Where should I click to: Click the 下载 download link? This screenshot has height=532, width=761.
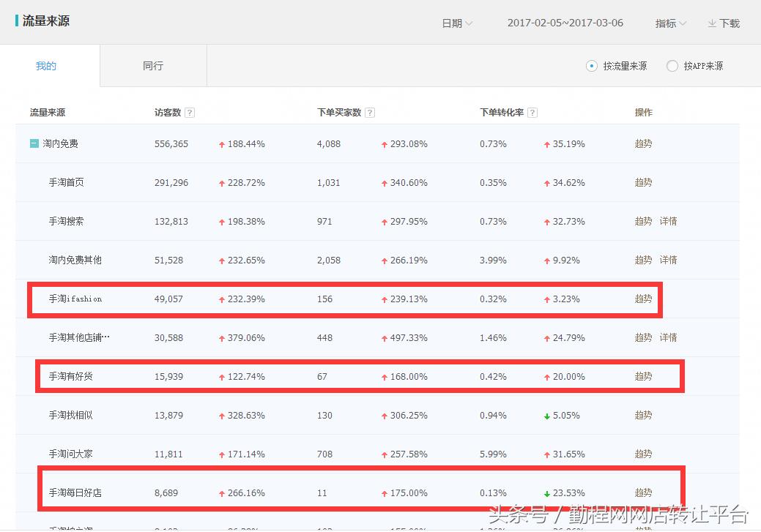[730, 23]
